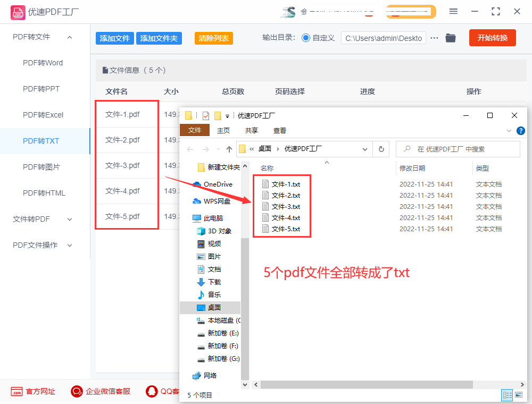Switch to large icons view in Explorer
The width and height of the screenshot is (532, 404).
pyautogui.click(x=518, y=395)
